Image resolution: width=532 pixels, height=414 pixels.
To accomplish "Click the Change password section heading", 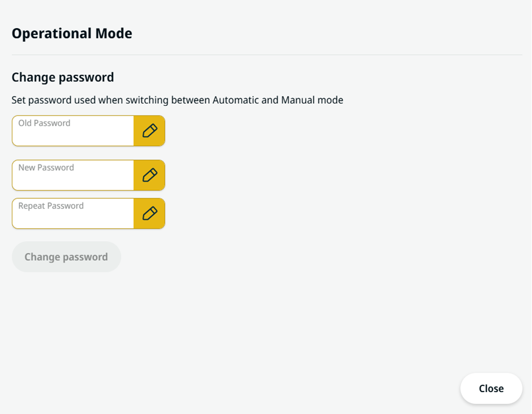I will [62, 77].
